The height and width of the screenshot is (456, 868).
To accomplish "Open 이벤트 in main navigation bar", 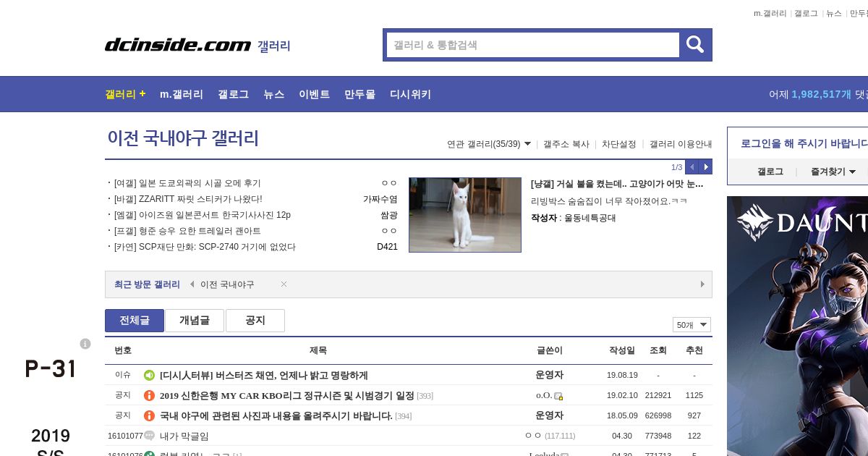I will coord(314,94).
